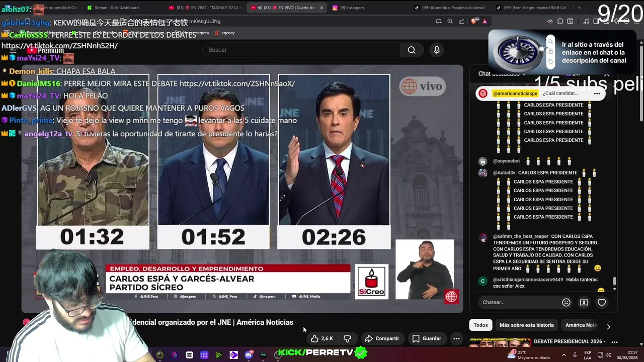Click the pinned @americanoticiaspe poll banner
The width and height of the screenshot is (644, 362).
(540, 94)
